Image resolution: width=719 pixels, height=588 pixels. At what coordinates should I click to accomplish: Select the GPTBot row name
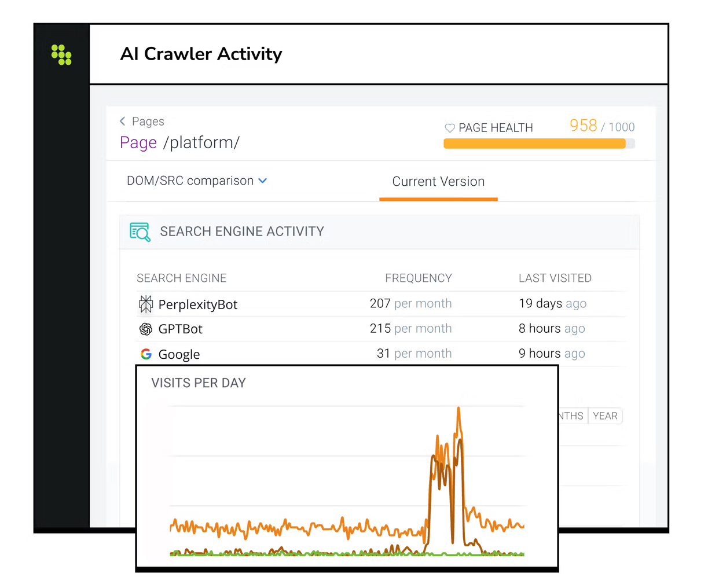coord(181,329)
